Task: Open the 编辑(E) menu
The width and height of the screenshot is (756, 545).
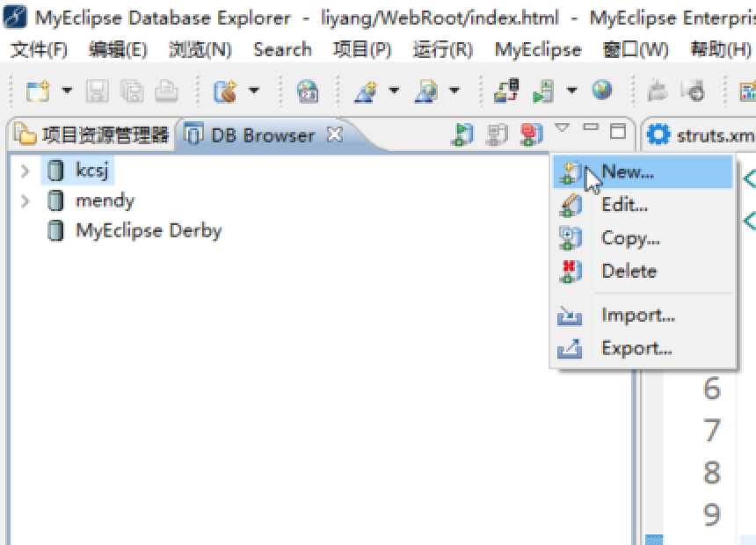Action: [x=118, y=50]
